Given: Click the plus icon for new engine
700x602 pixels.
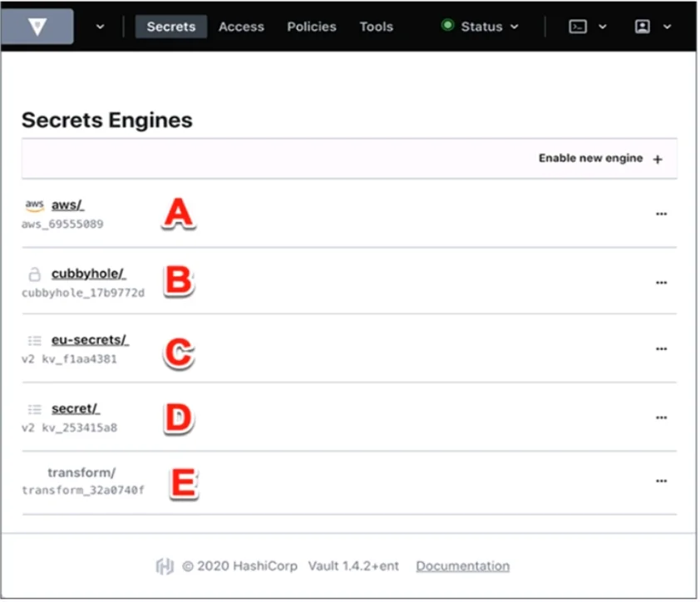Looking at the screenshot, I should 658,159.
